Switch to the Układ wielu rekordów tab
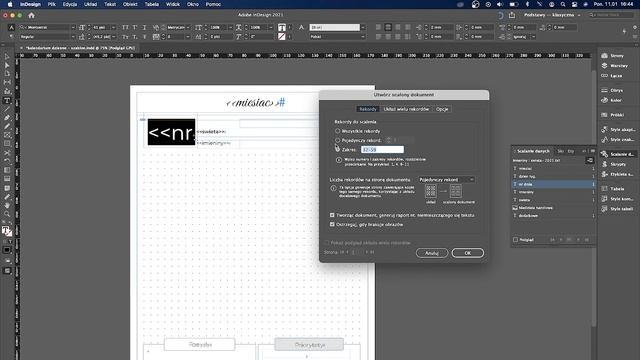Viewport: 640px width, 360px height. [x=406, y=109]
